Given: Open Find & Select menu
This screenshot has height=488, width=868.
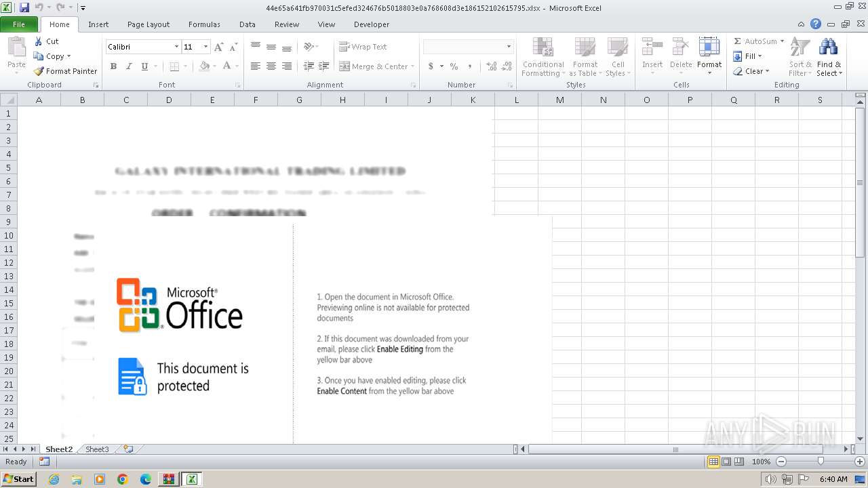Looking at the screenshot, I should 829,57.
